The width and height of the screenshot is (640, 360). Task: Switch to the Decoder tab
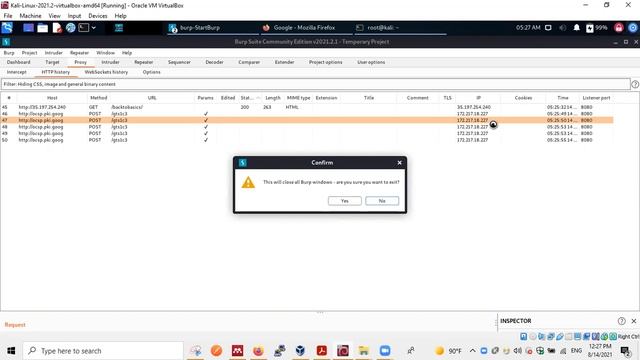click(x=214, y=62)
